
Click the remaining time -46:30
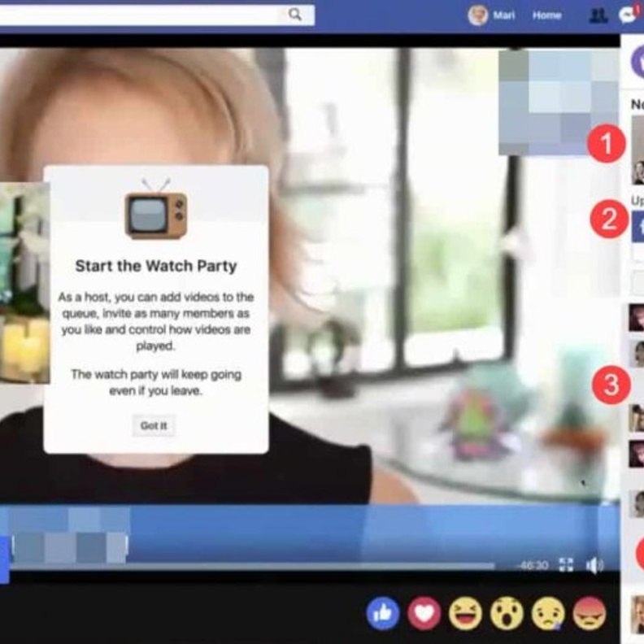(533, 566)
